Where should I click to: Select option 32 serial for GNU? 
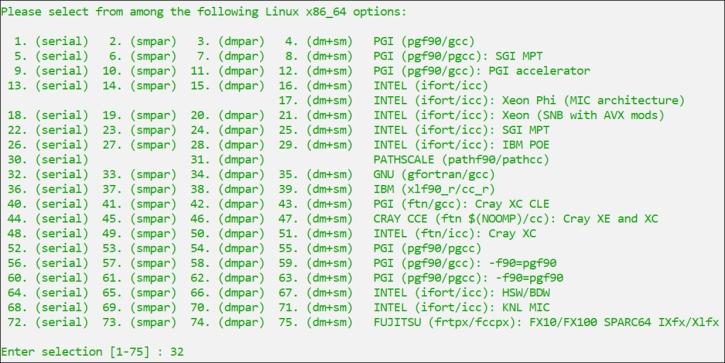click(48, 174)
